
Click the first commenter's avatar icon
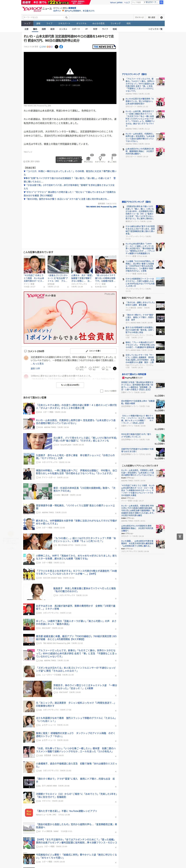click(26, 358)
